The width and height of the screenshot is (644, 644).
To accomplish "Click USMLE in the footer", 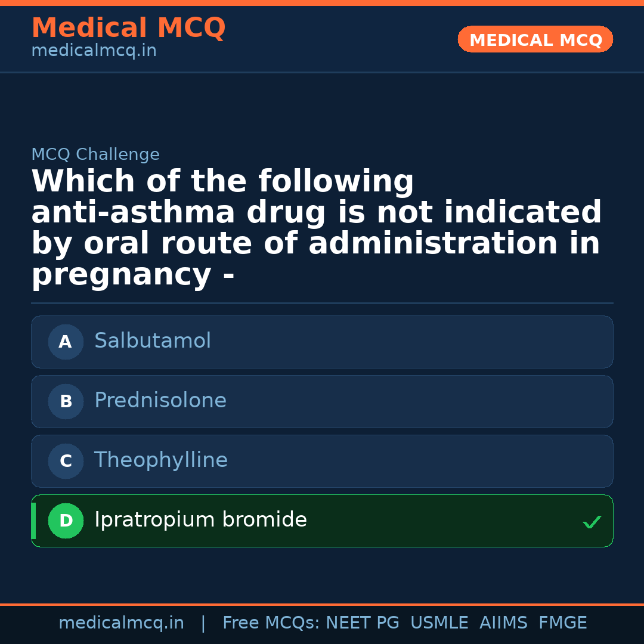I will pyautogui.click(x=439, y=623).
